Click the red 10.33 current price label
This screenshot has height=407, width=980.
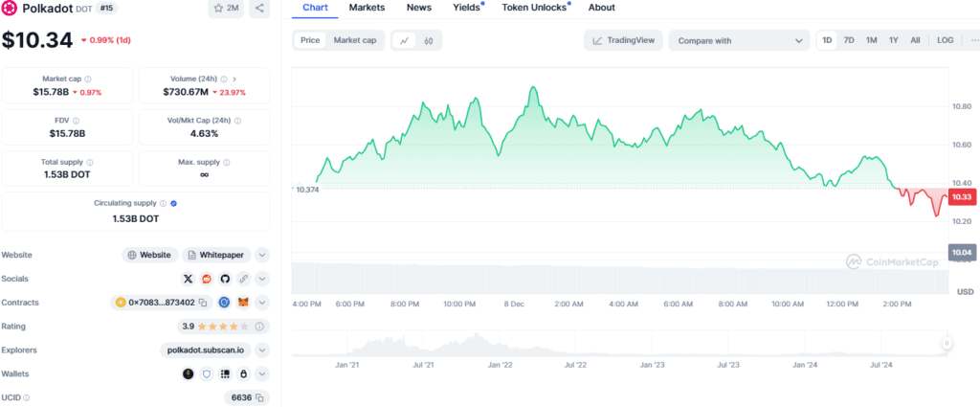point(961,197)
